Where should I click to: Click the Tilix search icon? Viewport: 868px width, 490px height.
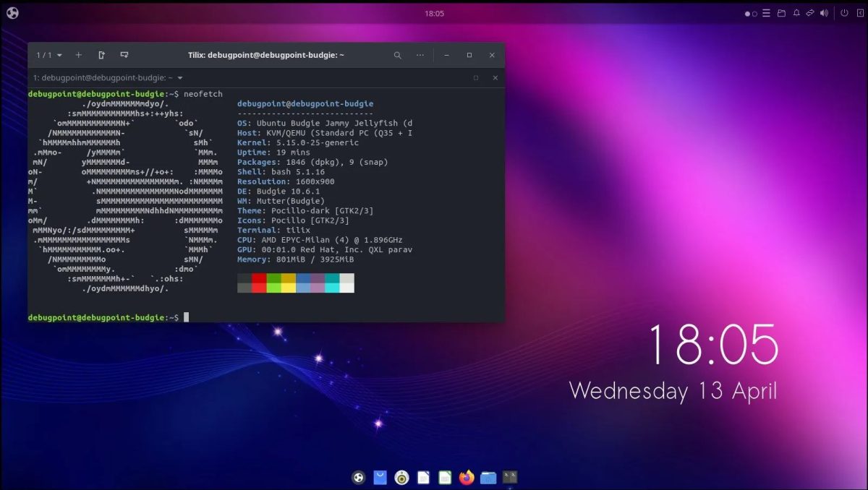pyautogui.click(x=397, y=55)
